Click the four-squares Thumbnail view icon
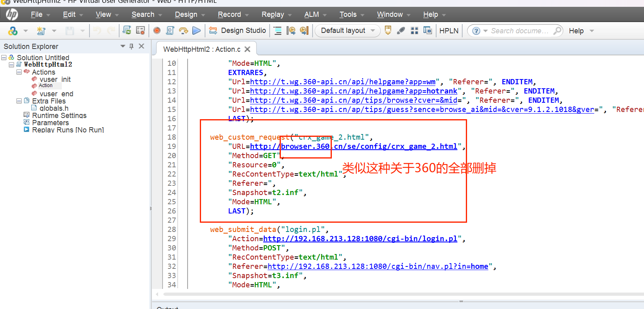 [x=414, y=30]
